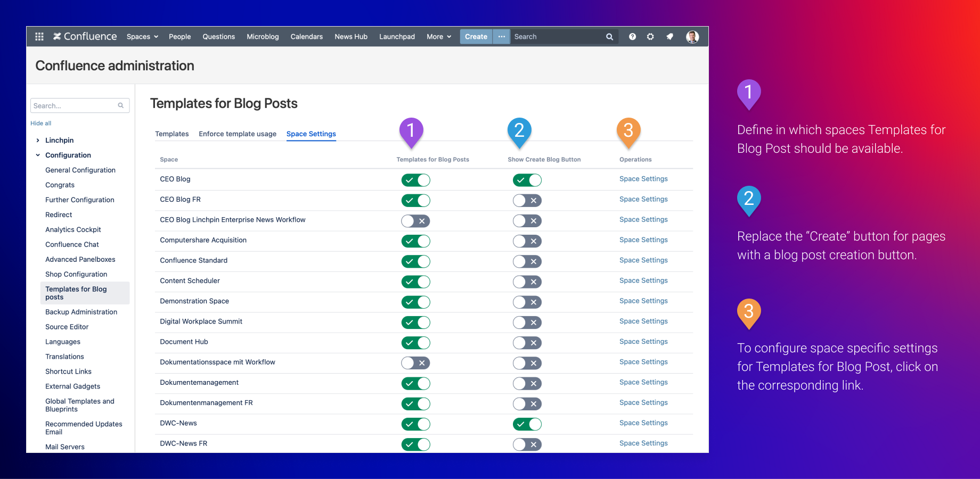Enable Show Create Blog Button for CEO Blog FR

pyautogui.click(x=527, y=201)
